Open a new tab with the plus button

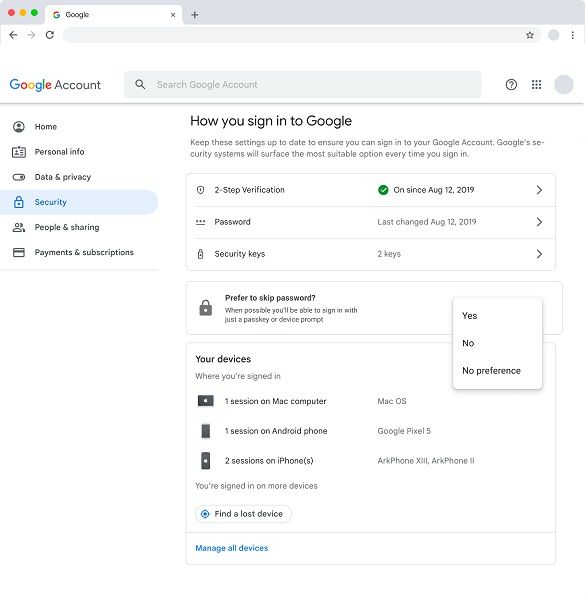coord(195,15)
